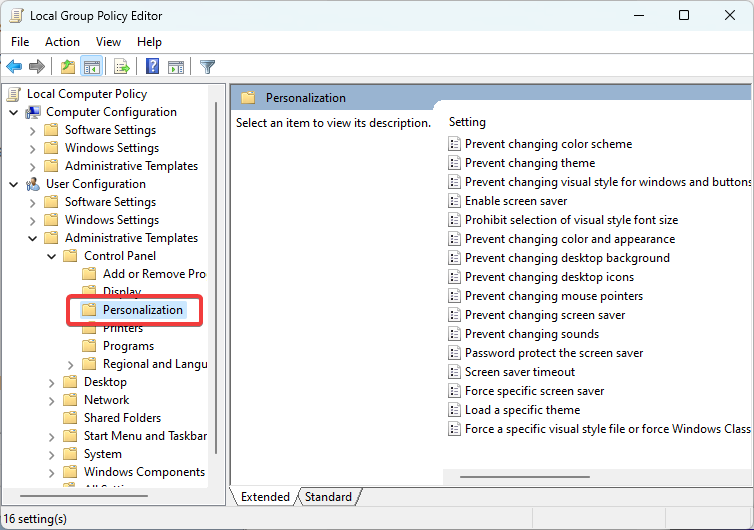
Task: Click the Programs folder icon in the tree
Action: click(x=89, y=346)
